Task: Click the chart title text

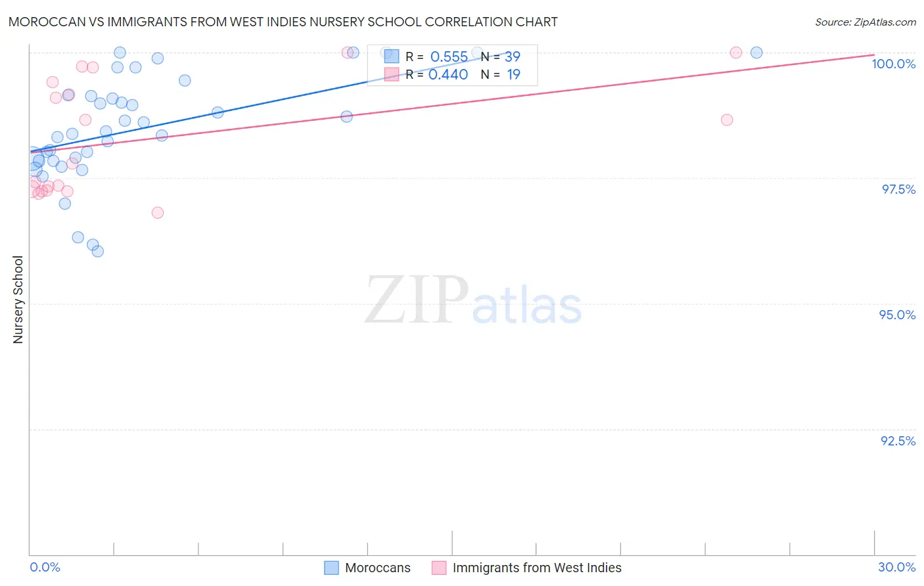Action: 283,22
